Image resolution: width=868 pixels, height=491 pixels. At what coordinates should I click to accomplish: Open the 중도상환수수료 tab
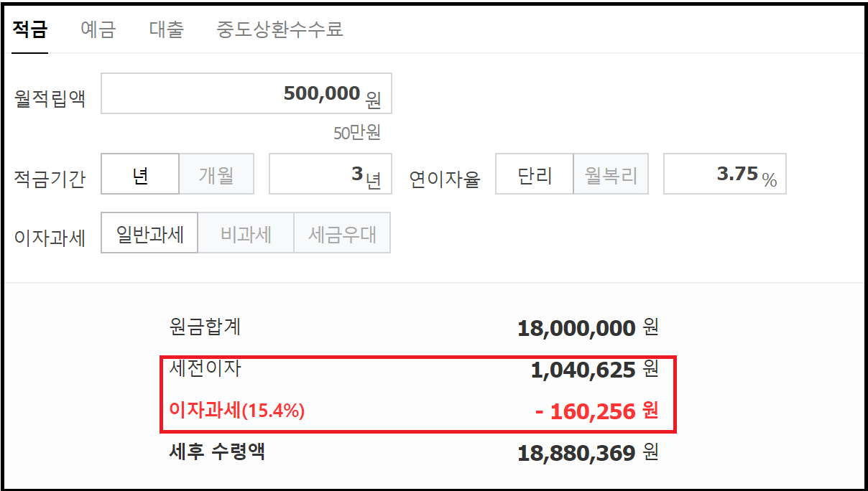pyautogui.click(x=280, y=29)
